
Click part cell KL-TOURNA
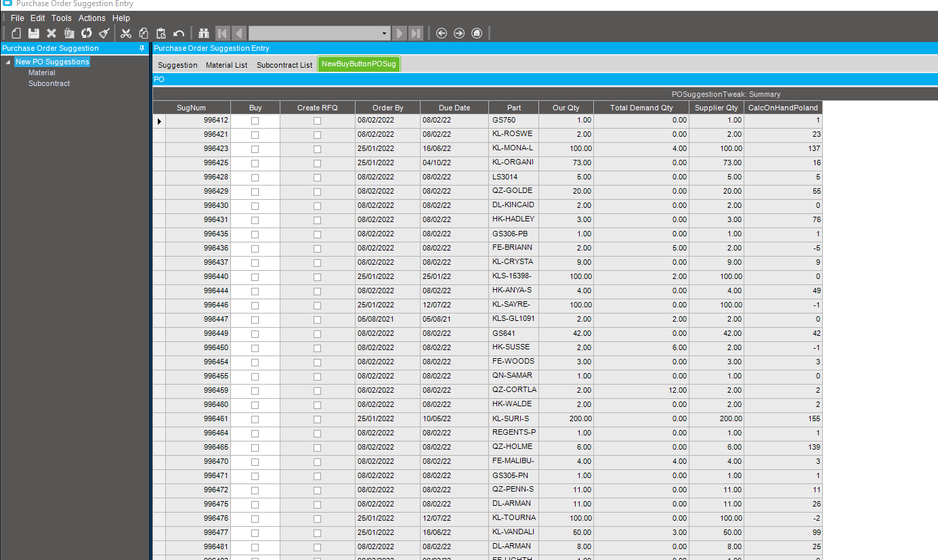click(514, 518)
